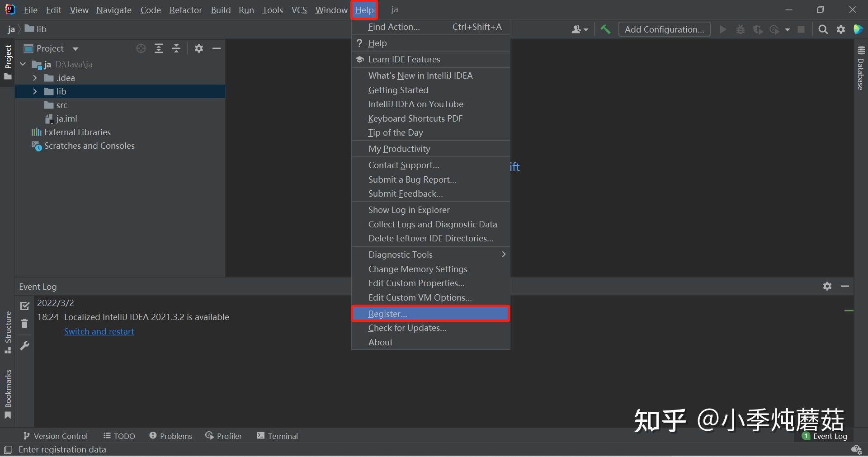Click the Build project hammer icon
This screenshot has width=868, height=457.
click(605, 29)
